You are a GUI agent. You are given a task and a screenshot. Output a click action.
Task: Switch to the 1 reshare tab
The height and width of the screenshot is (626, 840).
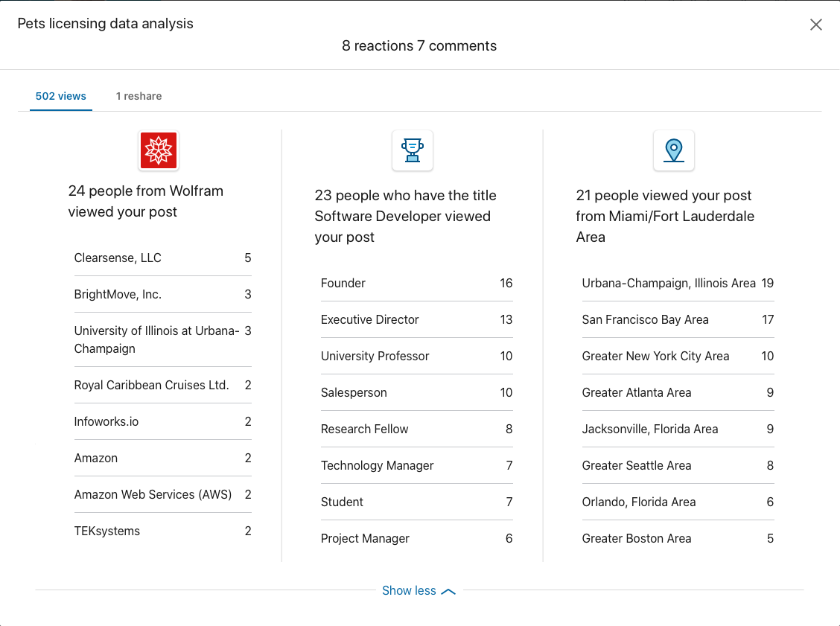139,96
